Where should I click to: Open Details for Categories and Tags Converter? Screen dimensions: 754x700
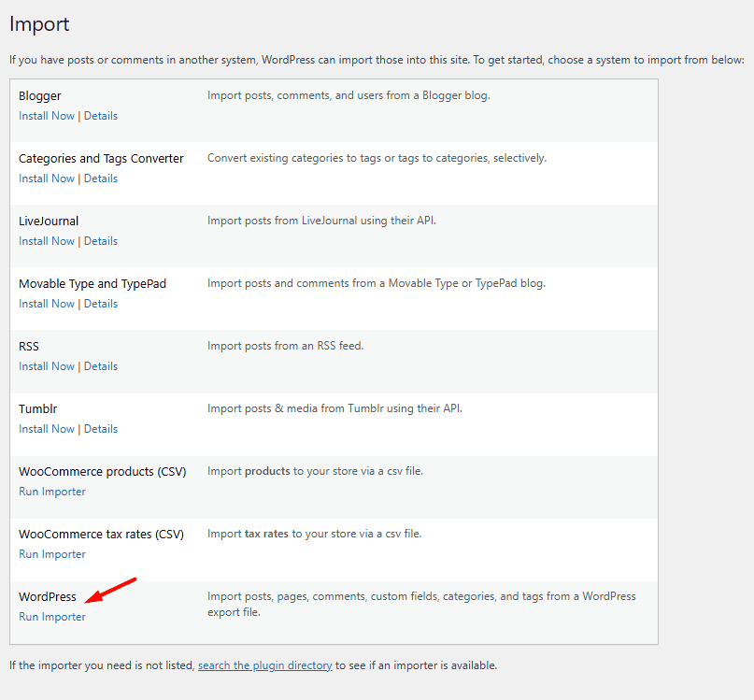pos(100,178)
